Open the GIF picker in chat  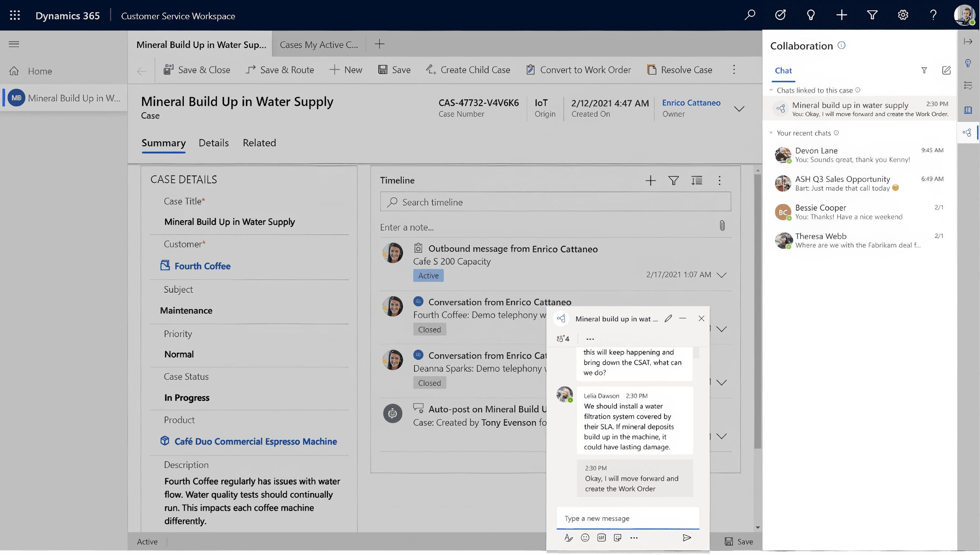[x=602, y=538]
